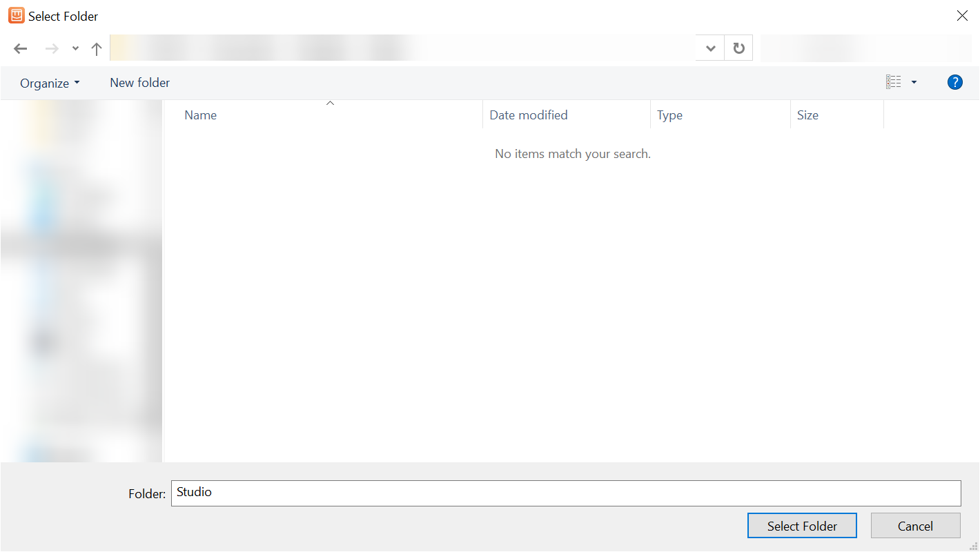
Task: Sort by the Type column header
Action: (x=669, y=115)
